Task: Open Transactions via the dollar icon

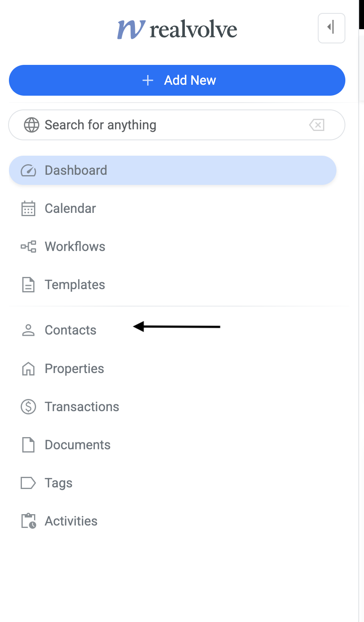Action: coord(28,407)
